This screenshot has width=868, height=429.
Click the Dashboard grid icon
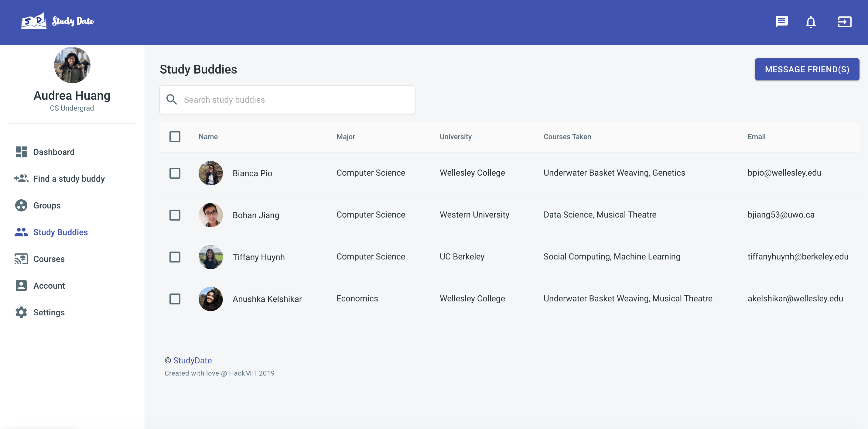click(21, 152)
